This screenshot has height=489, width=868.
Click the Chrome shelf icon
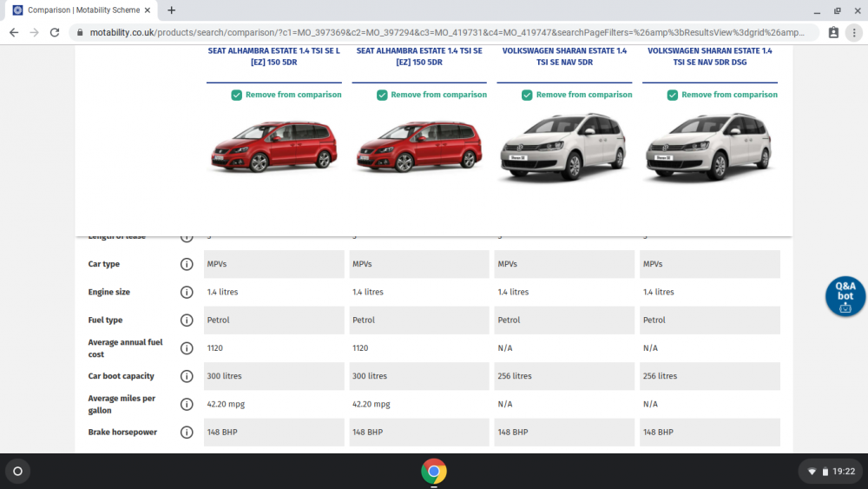coord(434,472)
